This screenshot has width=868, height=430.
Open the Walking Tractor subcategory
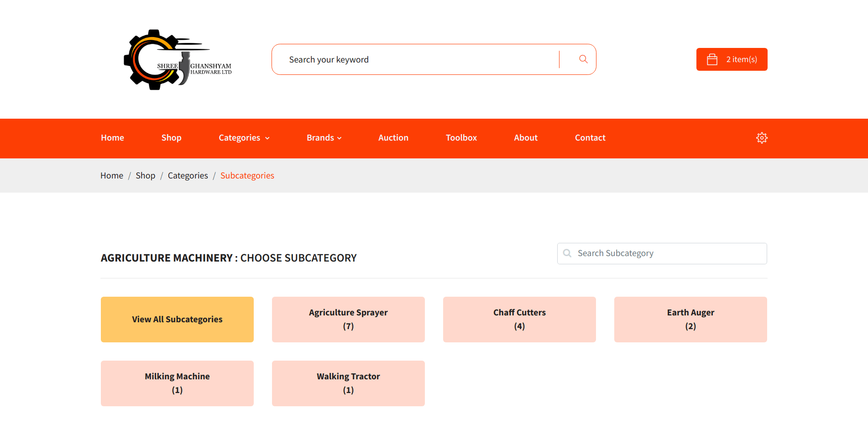pyautogui.click(x=348, y=383)
